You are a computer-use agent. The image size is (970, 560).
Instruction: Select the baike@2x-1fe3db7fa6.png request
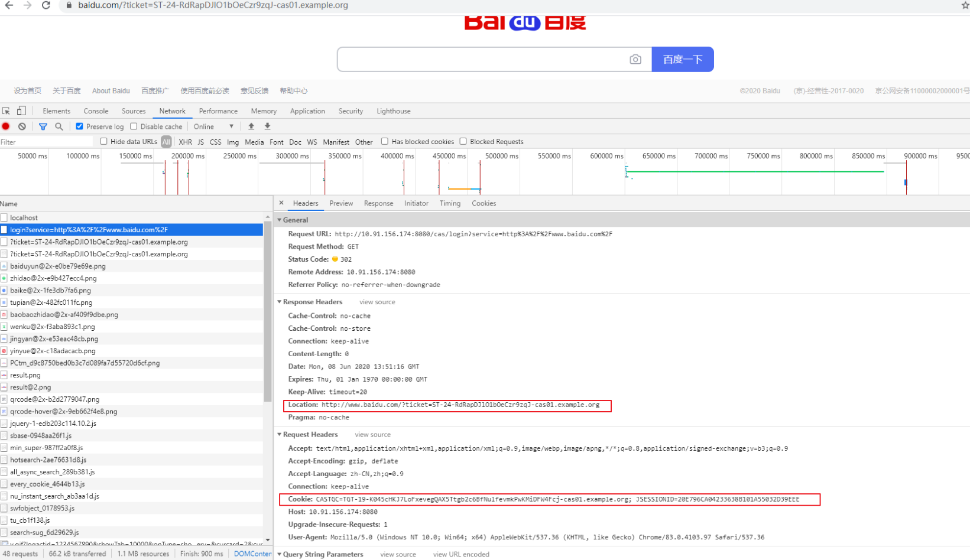[131, 291]
